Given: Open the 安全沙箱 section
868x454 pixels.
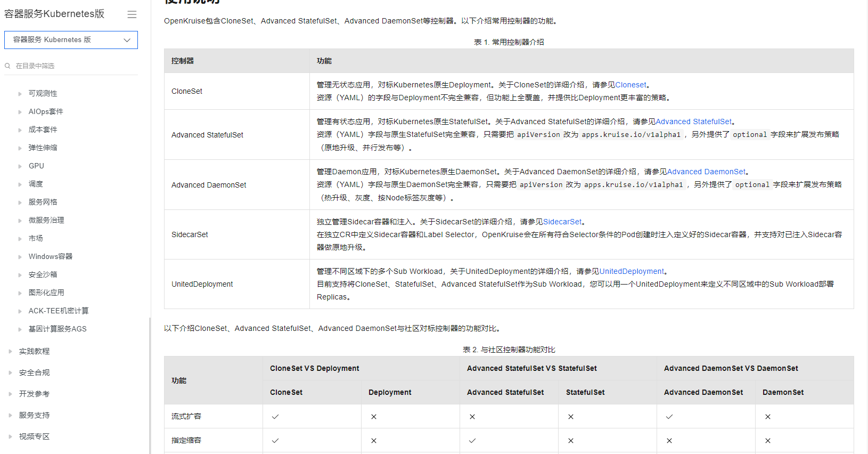Looking at the screenshot, I should (x=43, y=274).
